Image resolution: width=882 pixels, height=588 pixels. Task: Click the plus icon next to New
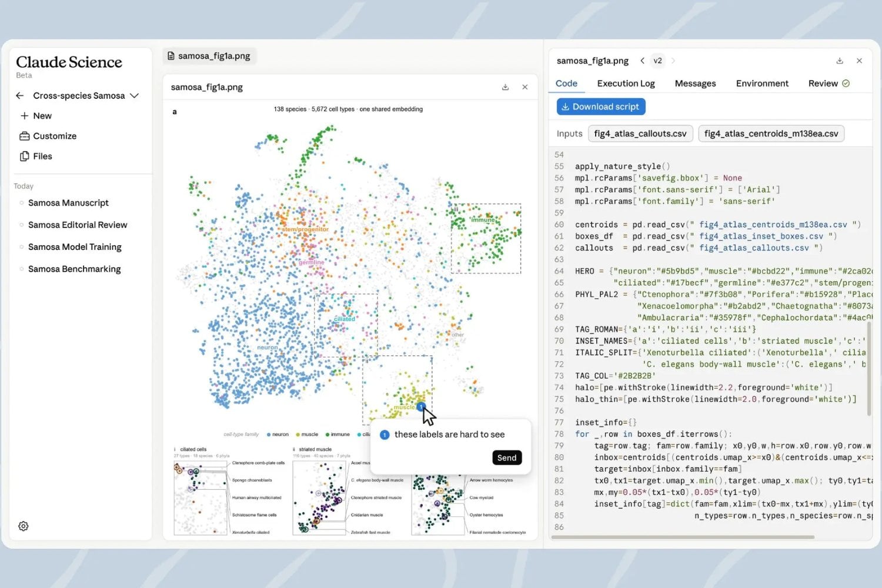click(x=24, y=116)
